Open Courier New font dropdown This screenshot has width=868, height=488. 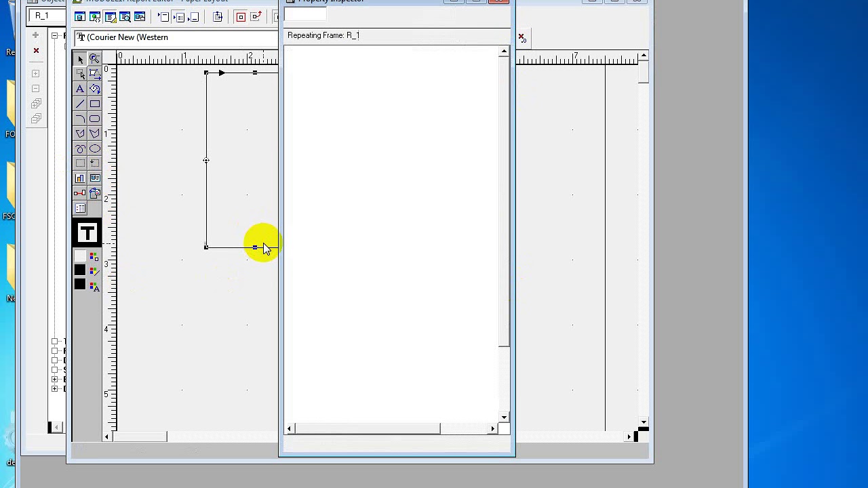pos(176,37)
